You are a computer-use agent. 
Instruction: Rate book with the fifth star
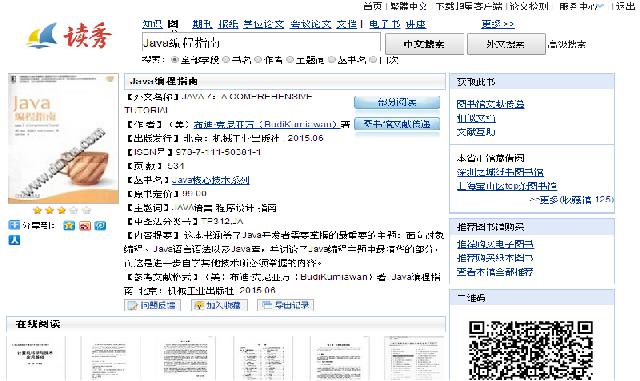86,210
